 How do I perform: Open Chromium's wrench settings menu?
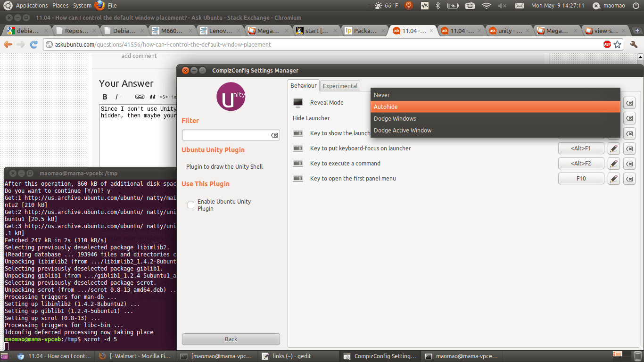tap(634, 44)
